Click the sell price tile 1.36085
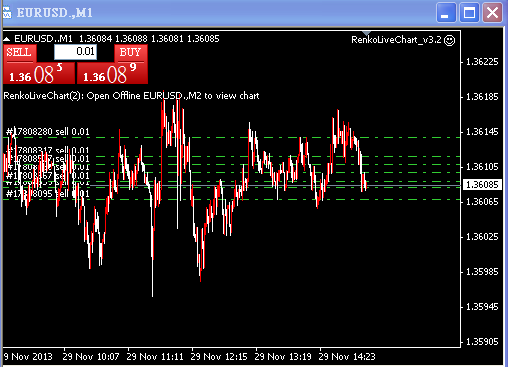 39,73
